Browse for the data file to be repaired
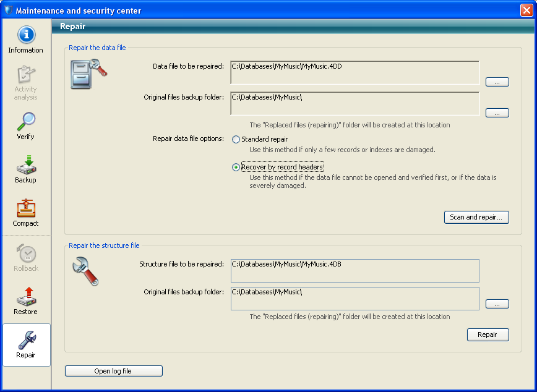Viewport: 537px width, 392px height. coord(497,82)
